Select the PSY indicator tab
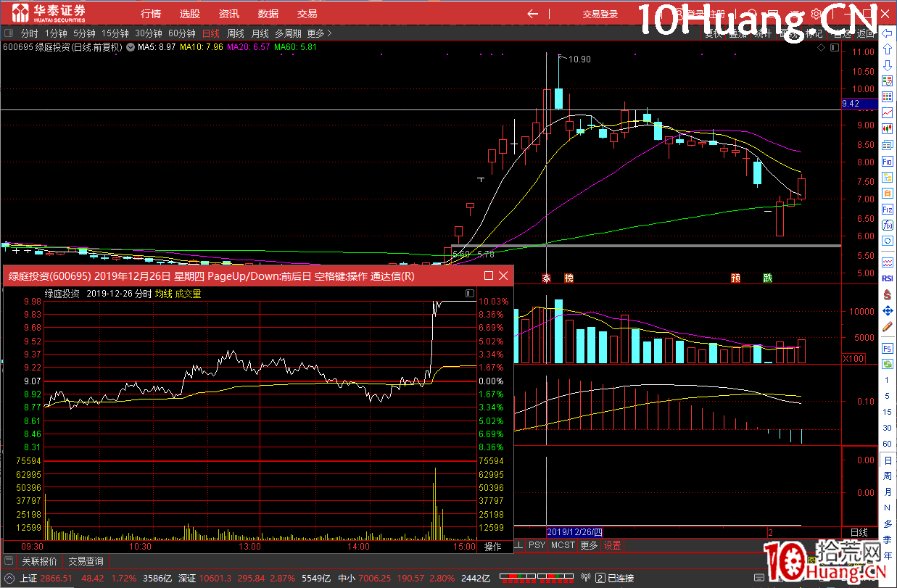The height and width of the screenshot is (588, 897). click(537, 545)
